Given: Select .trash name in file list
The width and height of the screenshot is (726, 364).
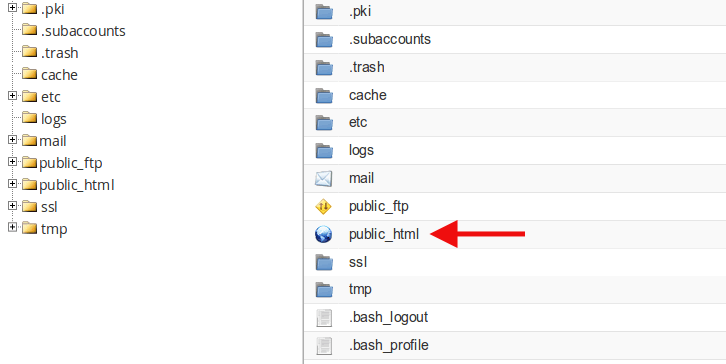Looking at the screenshot, I should coord(367,67).
